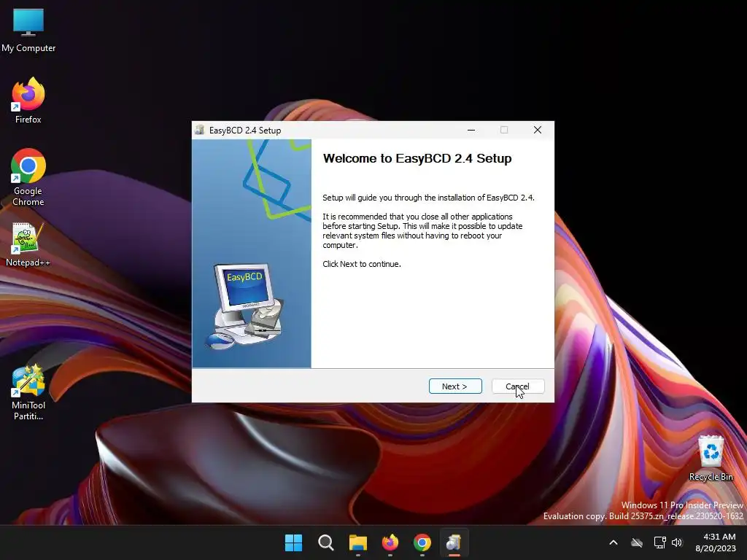Click the EasyBCD installer taskbar icon
The height and width of the screenshot is (560, 747).
[454, 542]
